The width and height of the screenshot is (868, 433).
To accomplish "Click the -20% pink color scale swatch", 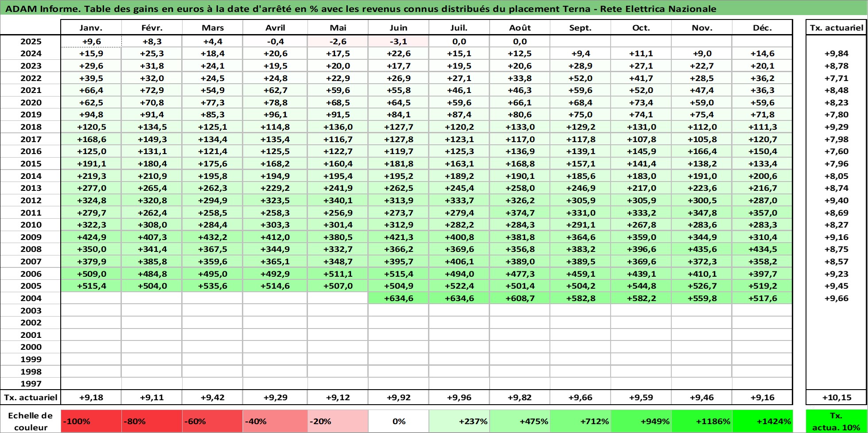I will coord(338,421).
